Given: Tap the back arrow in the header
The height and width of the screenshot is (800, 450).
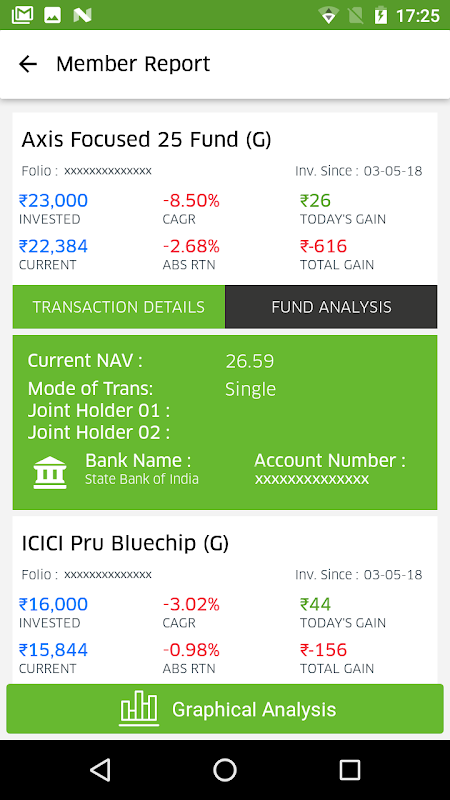Looking at the screenshot, I should pyautogui.click(x=28, y=64).
